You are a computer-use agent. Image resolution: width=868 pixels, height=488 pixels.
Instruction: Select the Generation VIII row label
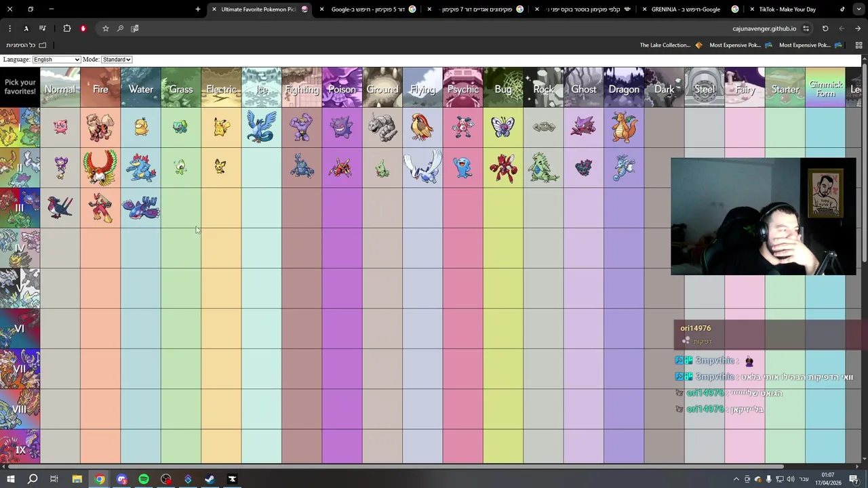pyautogui.click(x=20, y=409)
